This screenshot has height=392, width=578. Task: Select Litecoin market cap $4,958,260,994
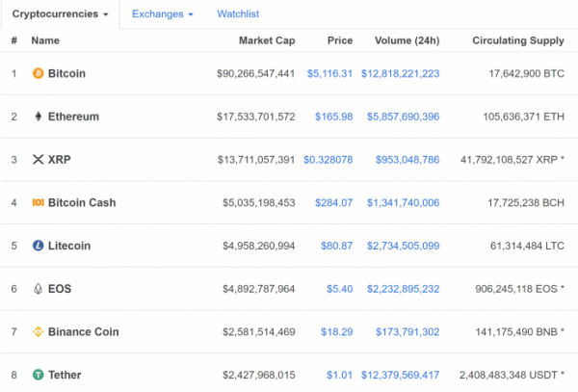(259, 246)
